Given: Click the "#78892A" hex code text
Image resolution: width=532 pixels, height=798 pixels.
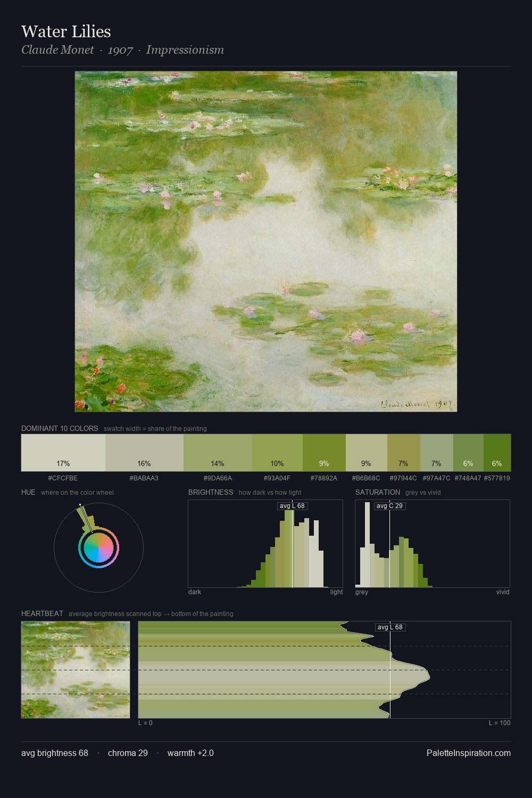Looking at the screenshot, I should click(x=324, y=478).
